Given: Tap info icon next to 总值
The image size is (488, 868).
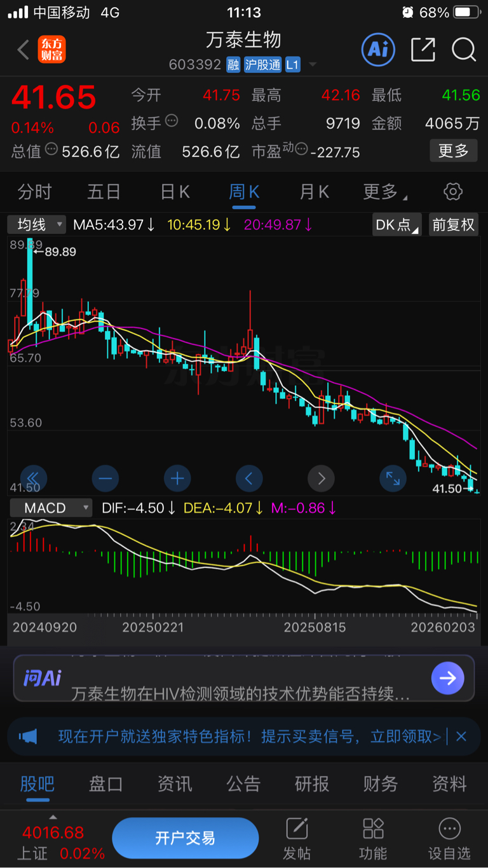Looking at the screenshot, I should tap(51, 149).
